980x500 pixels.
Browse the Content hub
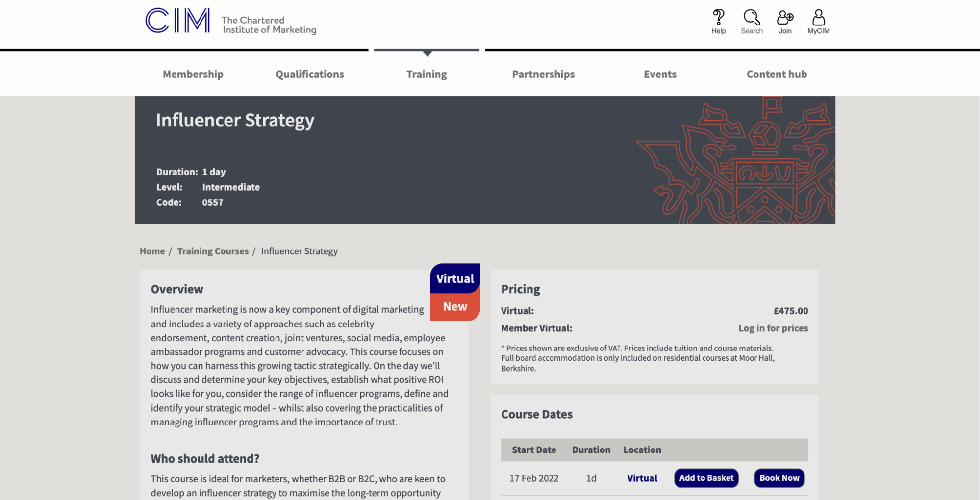tap(777, 74)
